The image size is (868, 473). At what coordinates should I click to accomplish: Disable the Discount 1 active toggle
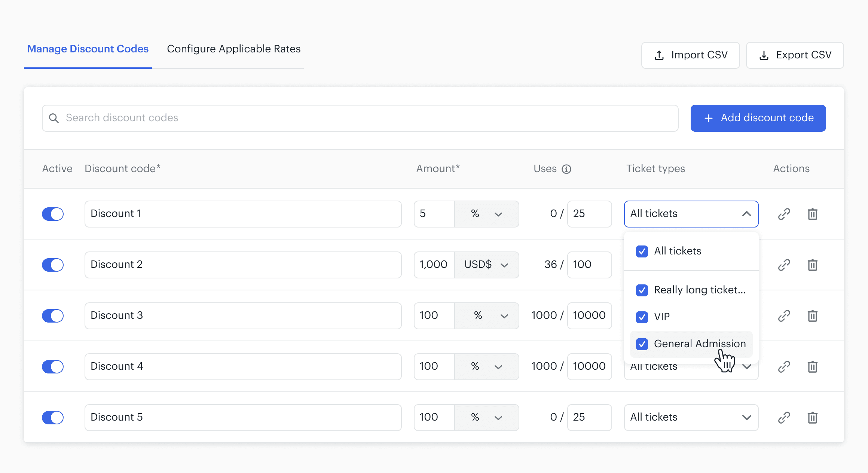53,214
